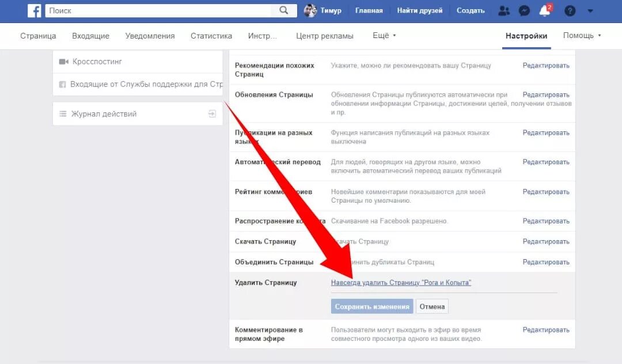The height and width of the screenshot is (364, 622).
Task: Focus the Поиск search field
Action: 159,11
